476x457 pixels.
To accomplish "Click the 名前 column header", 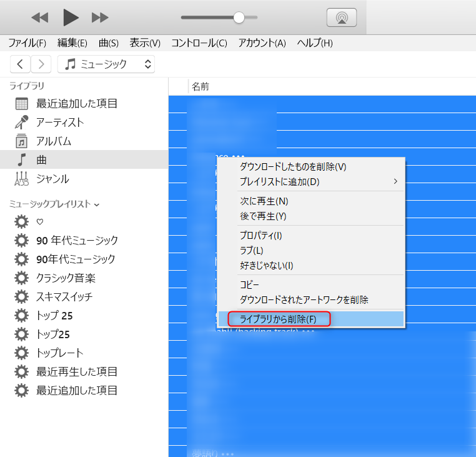I will (201, 87).
